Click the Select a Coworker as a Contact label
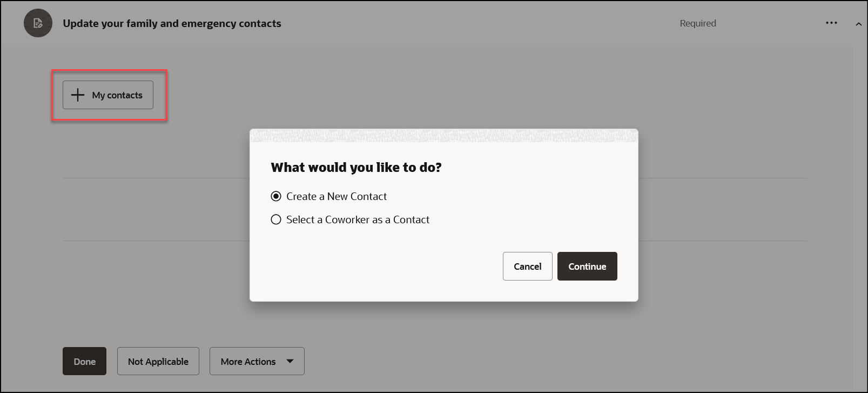This screenshot has height=393, width=868. click(358, 219)
